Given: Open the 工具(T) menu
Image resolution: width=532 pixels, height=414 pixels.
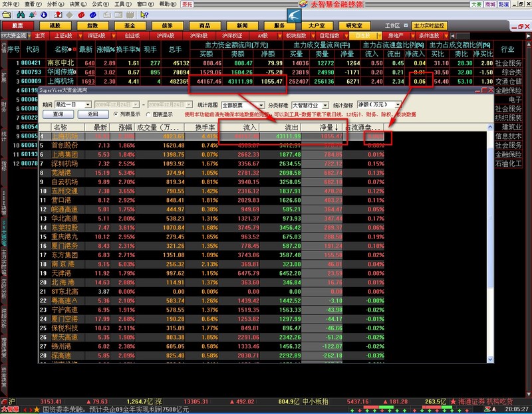Looking at the screenshot, I should [123, 4].
